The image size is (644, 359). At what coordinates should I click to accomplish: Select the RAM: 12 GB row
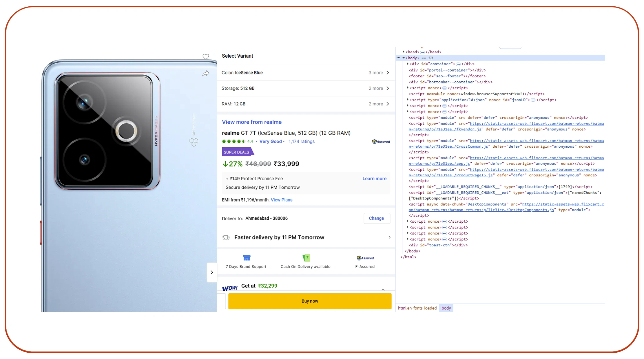pyautogui.click(x=306, y=104)
